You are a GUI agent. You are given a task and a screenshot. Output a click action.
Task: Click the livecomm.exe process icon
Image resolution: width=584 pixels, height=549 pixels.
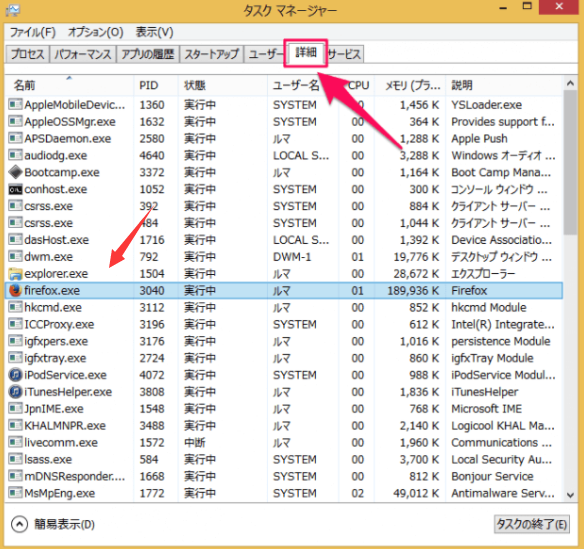pos(15,442)
